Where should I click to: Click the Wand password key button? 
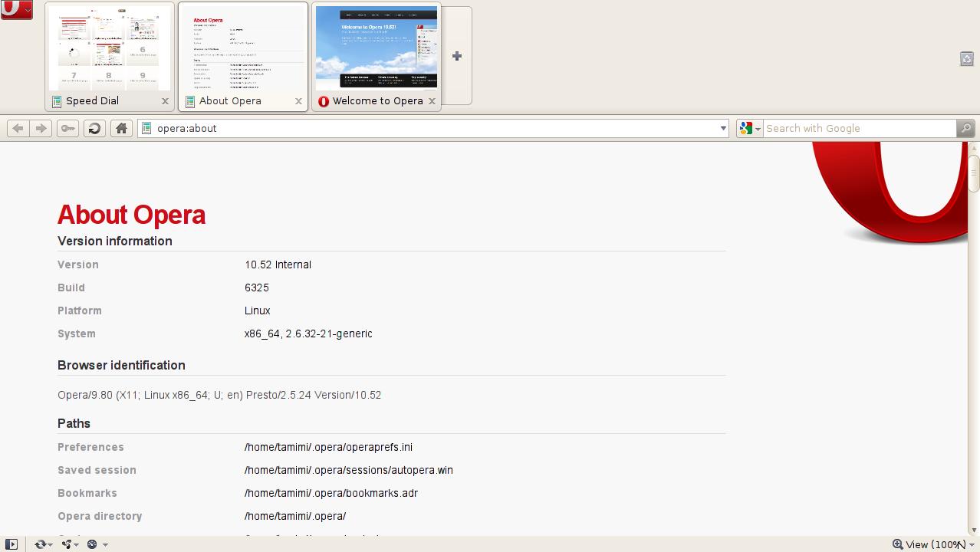67,129
